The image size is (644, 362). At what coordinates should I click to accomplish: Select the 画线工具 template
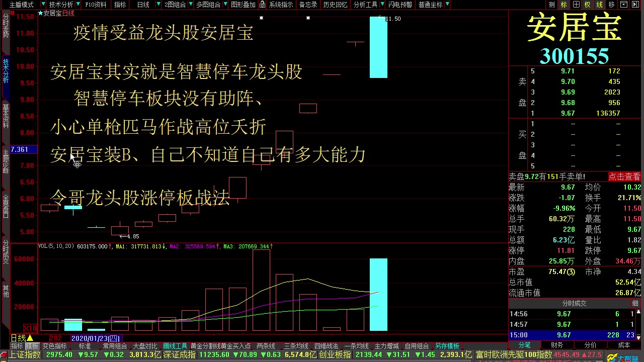coord(175,346)
